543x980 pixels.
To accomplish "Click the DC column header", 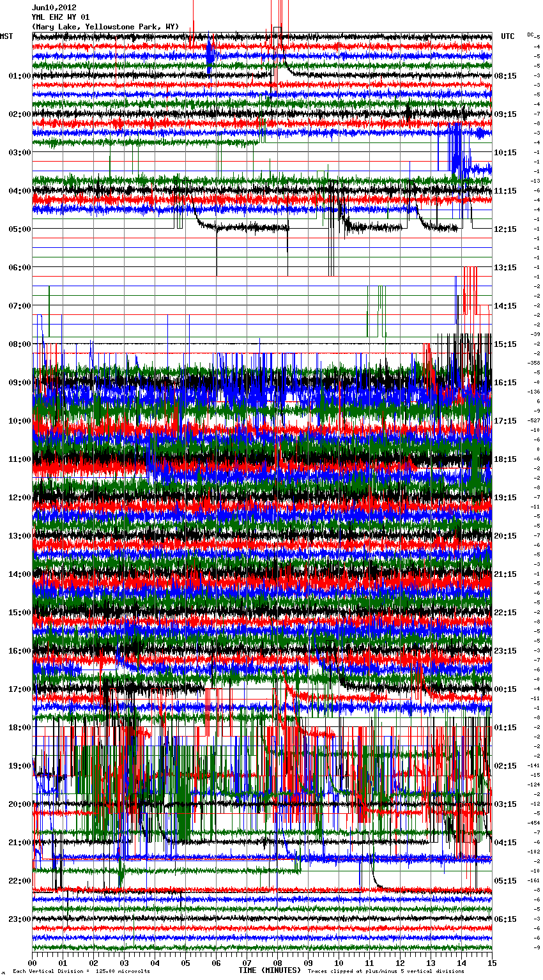I will point(530,34).
